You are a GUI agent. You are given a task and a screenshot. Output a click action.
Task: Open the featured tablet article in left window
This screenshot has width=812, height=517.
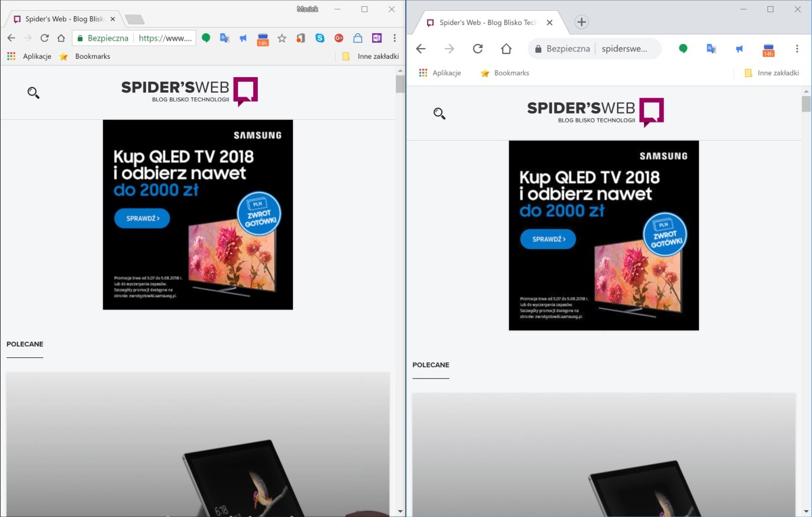pyautogui.click(x=198, y=444)
